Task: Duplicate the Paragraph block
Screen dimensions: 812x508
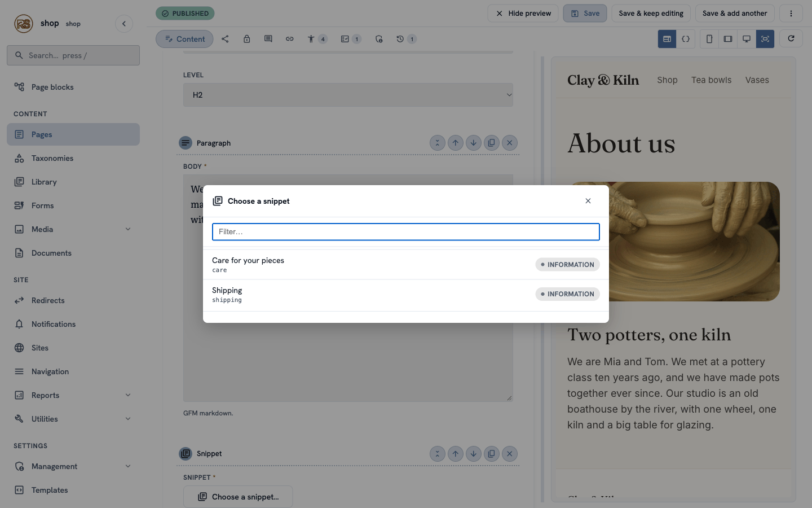Action: point(492,143)
